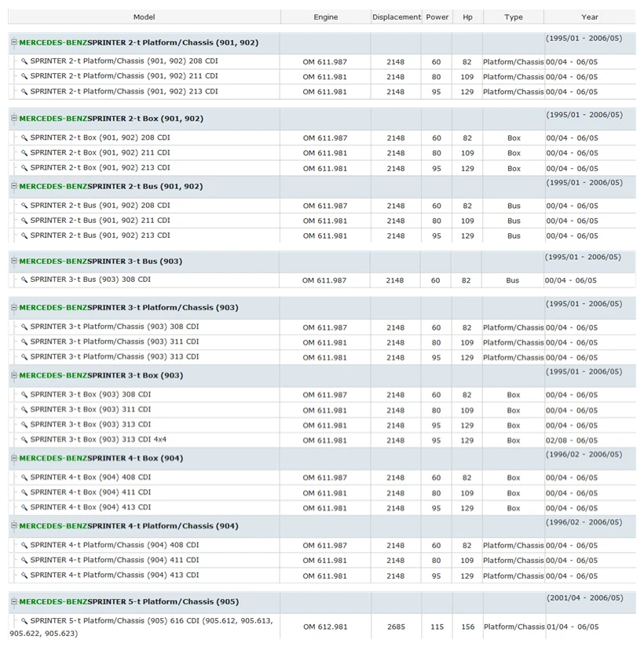The width and height of the screenshot is (644, 647).
Task: Collapse the SPRINTER 5-t Platform/Chassis (905) group
Action: pyautogui.click(x=14, y=601)
